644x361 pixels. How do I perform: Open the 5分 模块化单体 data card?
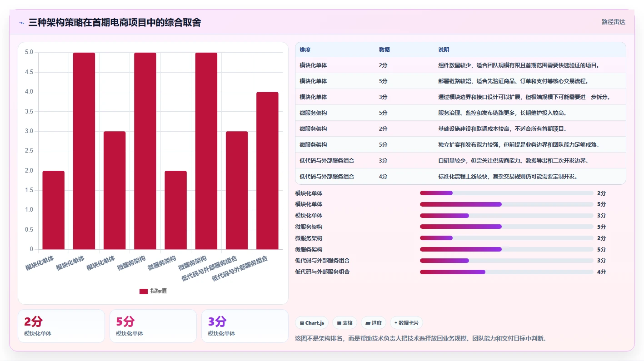153,326
